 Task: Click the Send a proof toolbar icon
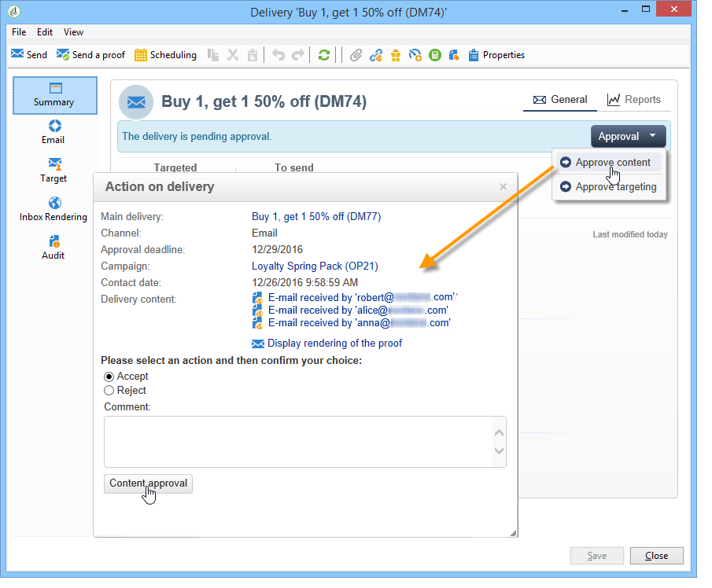[63, 54]
